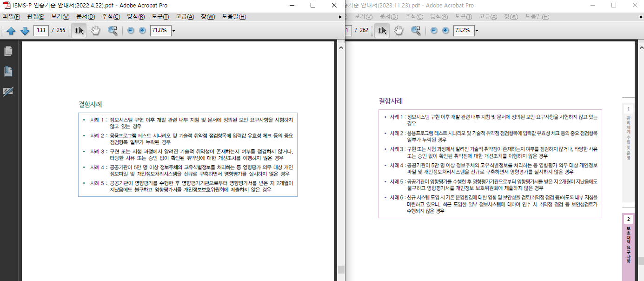Go to the next page with down arrow

tap(25, 30)
